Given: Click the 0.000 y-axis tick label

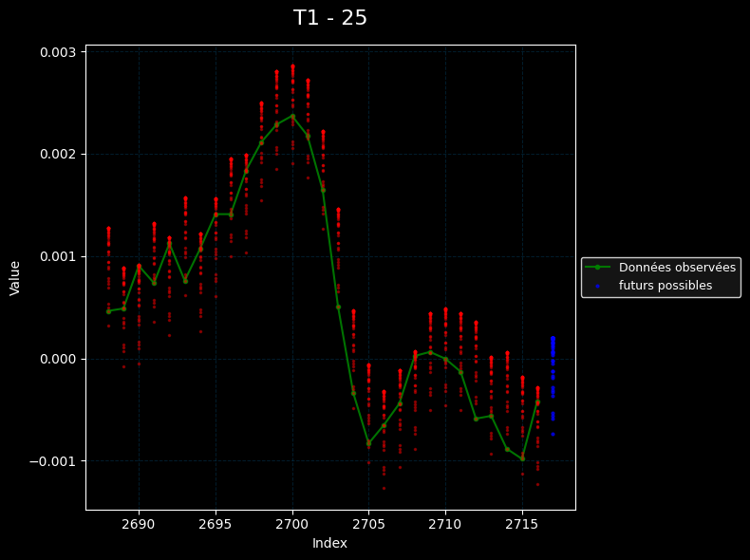Looking at the screenshot, I should [58, 359].
